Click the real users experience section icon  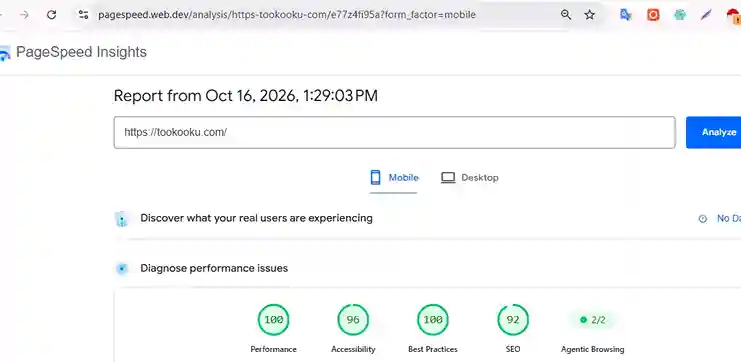pyautogui.click(x=122, y=219)
